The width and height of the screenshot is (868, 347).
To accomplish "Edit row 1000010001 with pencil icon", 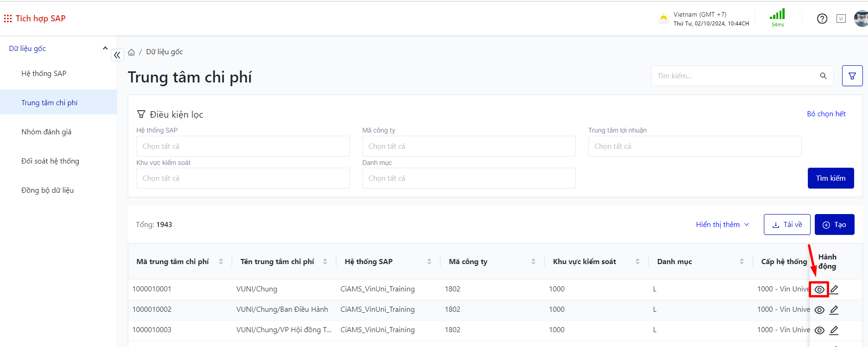I will coord(834,290).
